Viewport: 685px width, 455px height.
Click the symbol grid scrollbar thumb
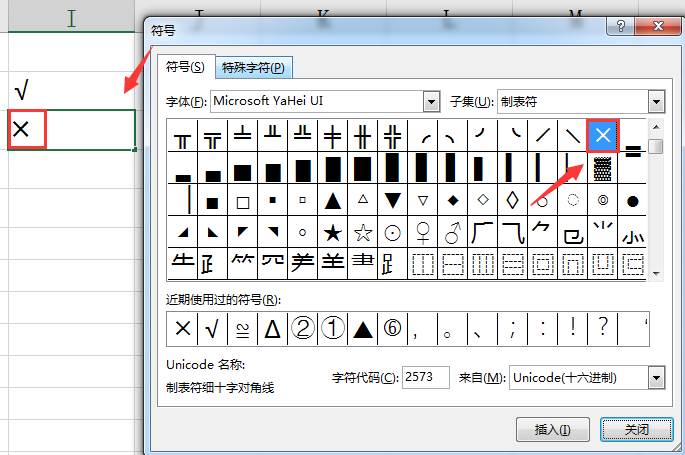point(655,146)
